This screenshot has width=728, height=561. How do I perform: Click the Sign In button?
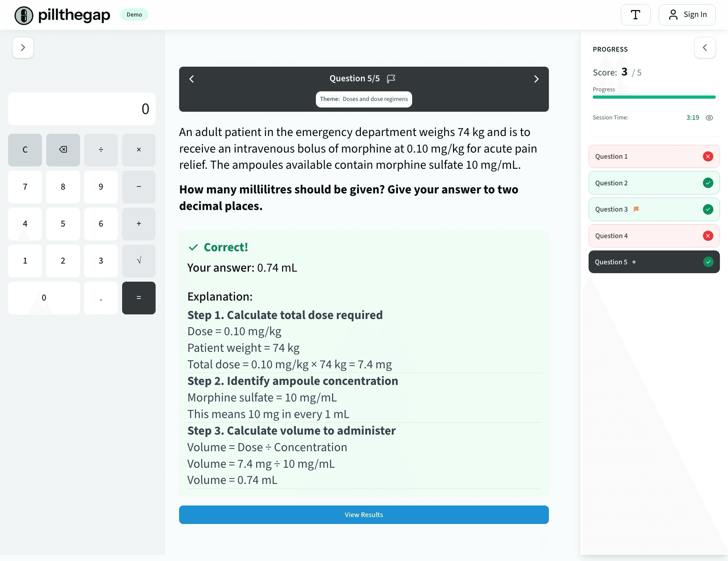click(x=687, y=15)
